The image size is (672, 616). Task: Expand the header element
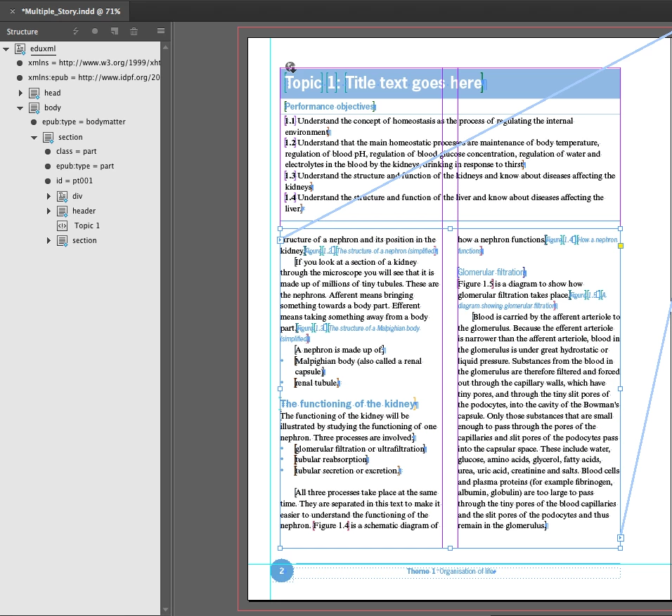point(49,211)
